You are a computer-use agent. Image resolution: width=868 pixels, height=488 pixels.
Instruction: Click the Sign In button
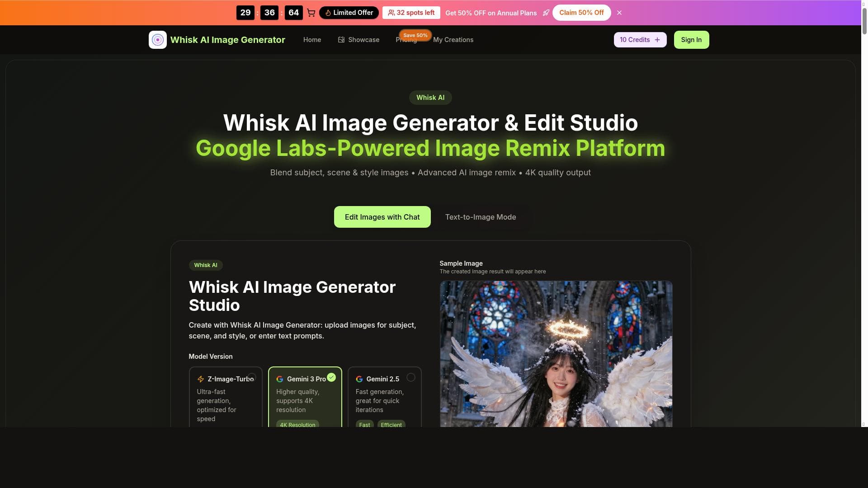[691, 40]
